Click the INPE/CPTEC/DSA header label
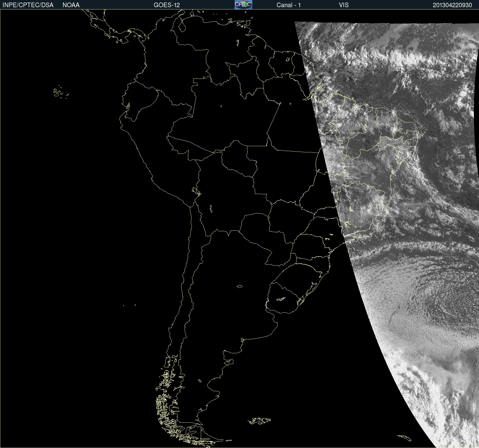Image resolution: width=479 pixels, height=448 pixels. point(28,5)
